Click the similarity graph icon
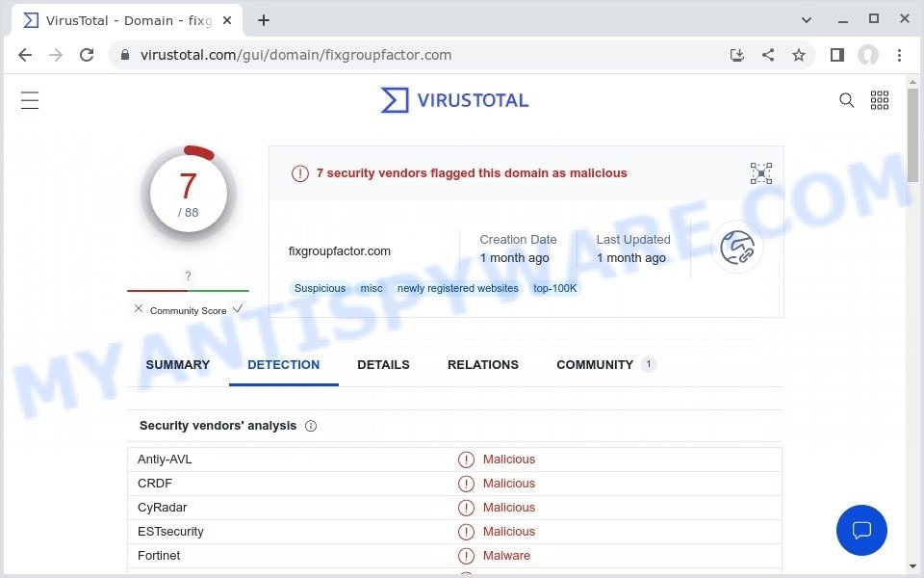 (x=760, y=173)
